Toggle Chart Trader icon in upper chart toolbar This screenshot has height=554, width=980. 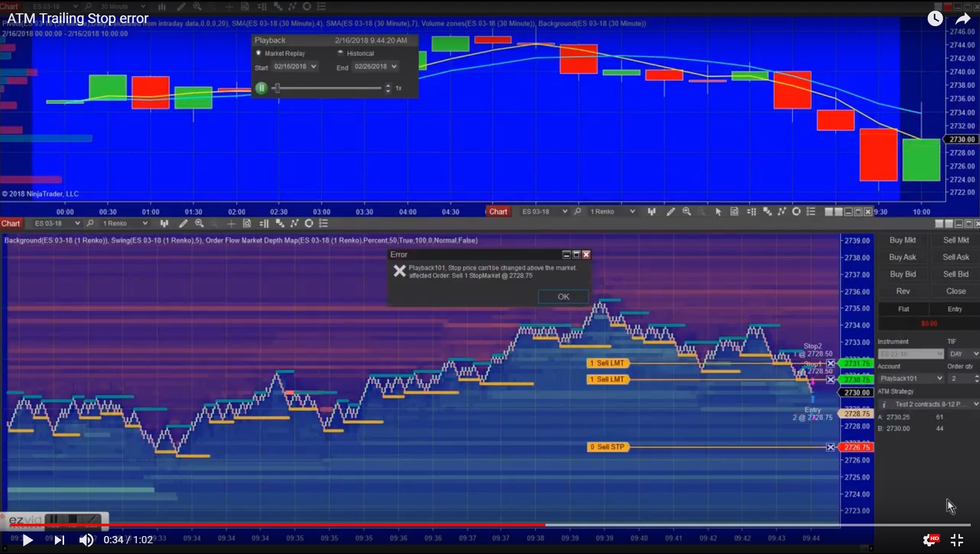752,212
